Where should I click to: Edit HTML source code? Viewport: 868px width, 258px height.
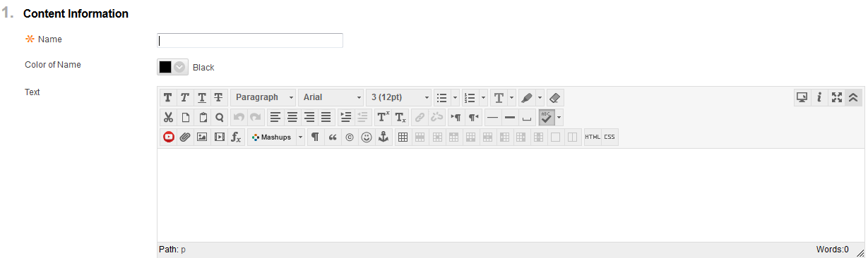(x=593, y=137)
